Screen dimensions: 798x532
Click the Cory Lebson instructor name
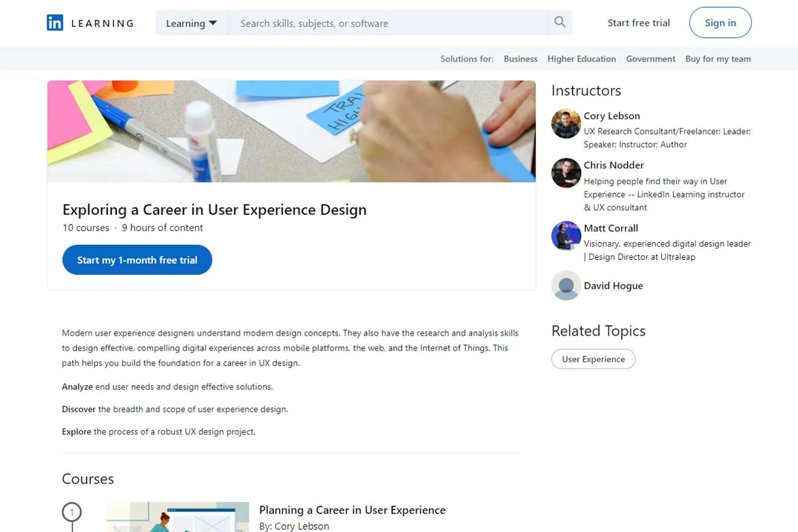point(612,116)
